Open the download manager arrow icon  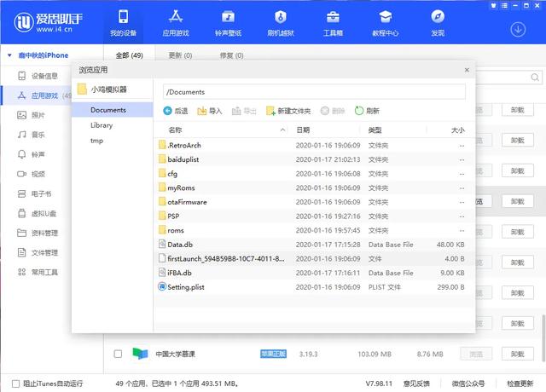click(518, 30)
